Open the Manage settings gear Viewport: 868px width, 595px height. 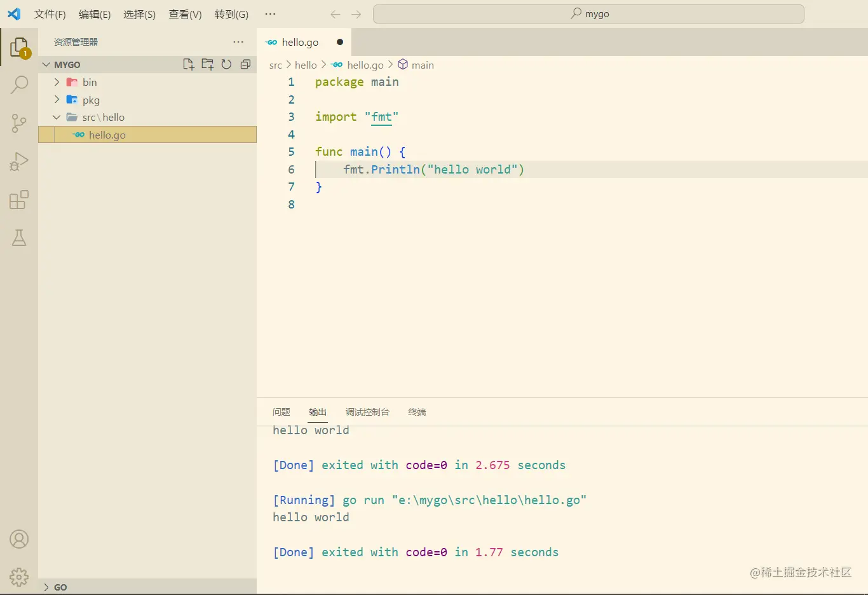coord(19,577)
